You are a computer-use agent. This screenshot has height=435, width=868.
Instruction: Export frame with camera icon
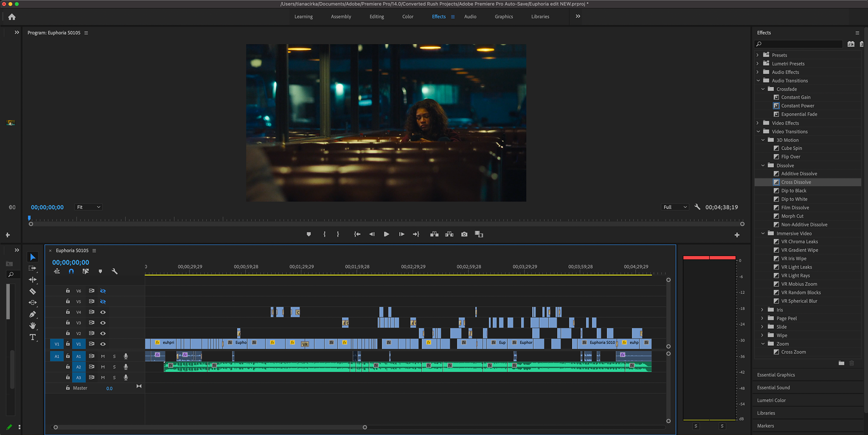coord(464,234)
